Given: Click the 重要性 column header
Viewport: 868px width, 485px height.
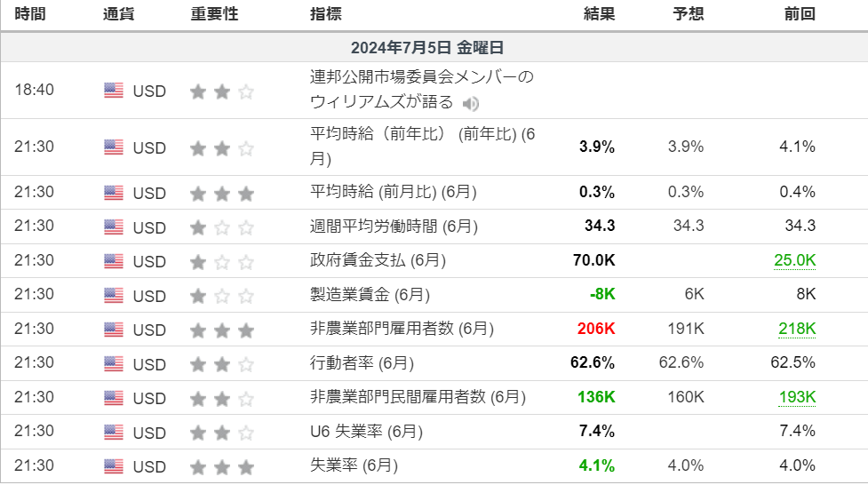Looking at the screenshot, I should pos(214,15).
